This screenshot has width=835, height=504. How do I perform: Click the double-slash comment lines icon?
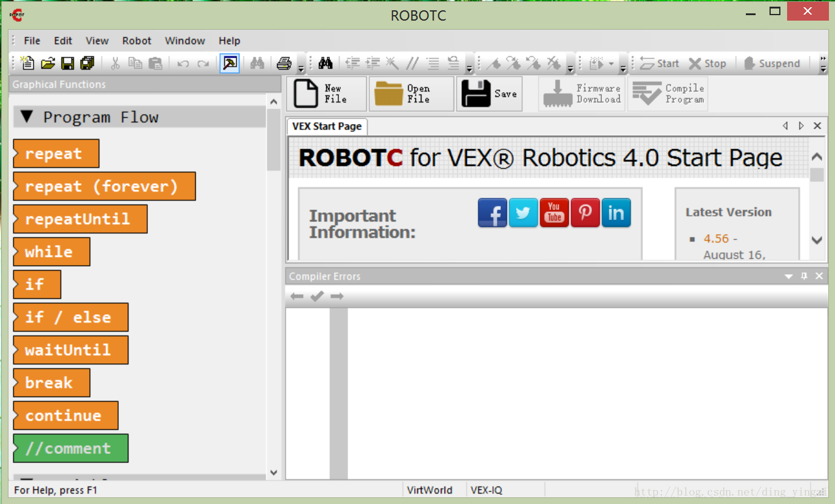412,63
